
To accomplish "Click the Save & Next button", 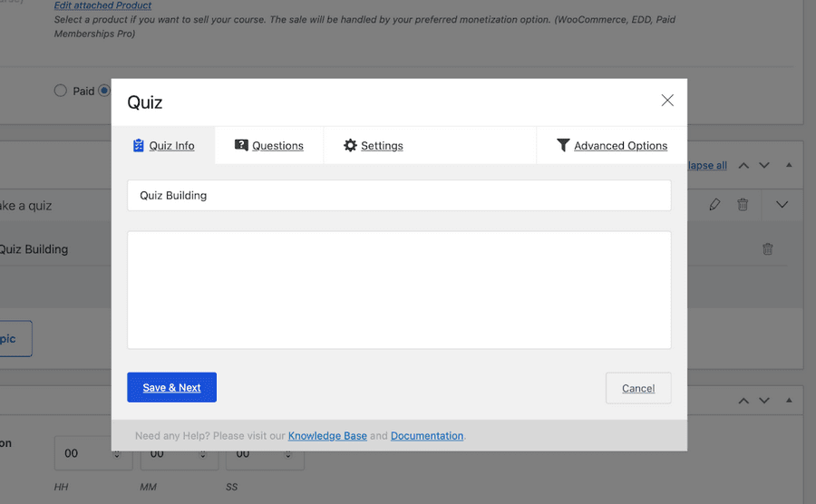I will pyautogui.click(x=171, y=387).
